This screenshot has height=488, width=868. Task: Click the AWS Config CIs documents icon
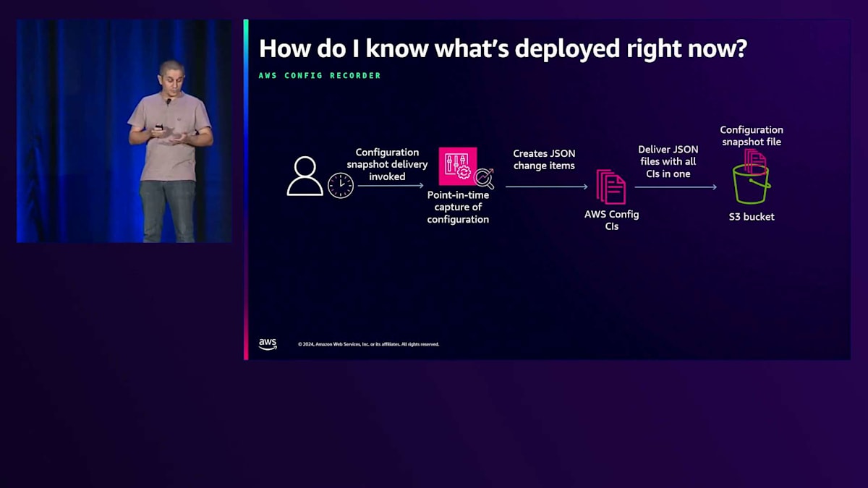pos(611,187)
